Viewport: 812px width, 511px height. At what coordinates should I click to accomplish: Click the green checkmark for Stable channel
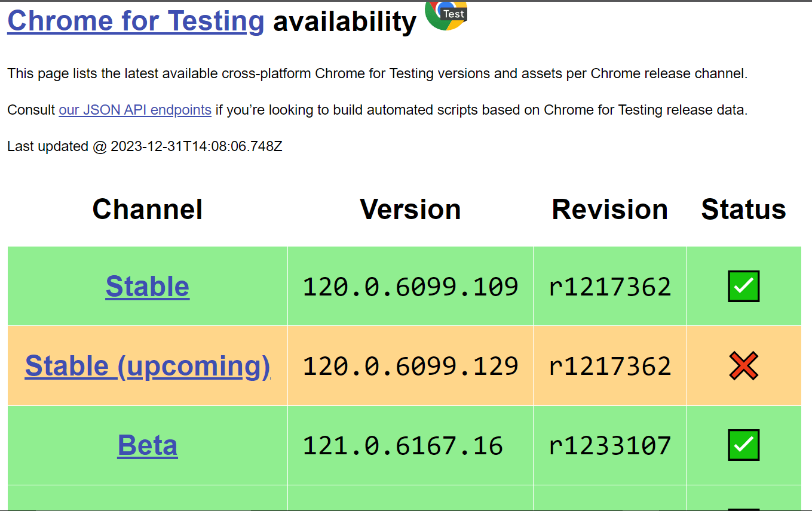coord(743,286)
